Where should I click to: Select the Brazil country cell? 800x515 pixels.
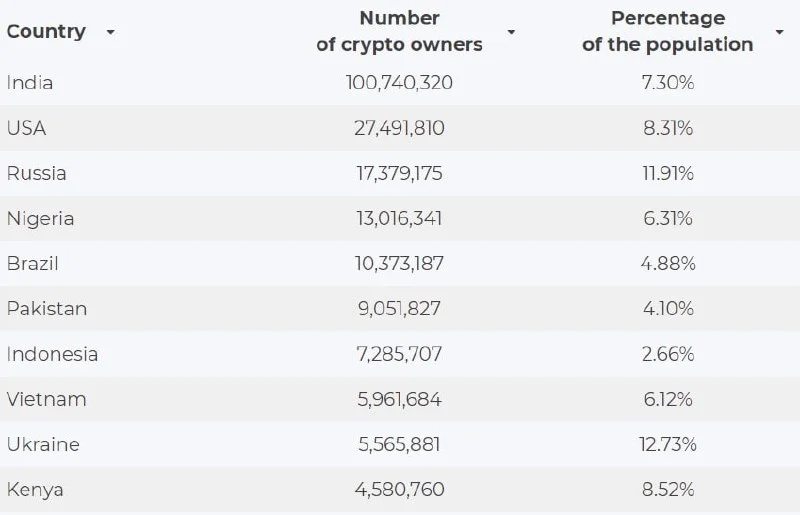(x=32, y=263)
